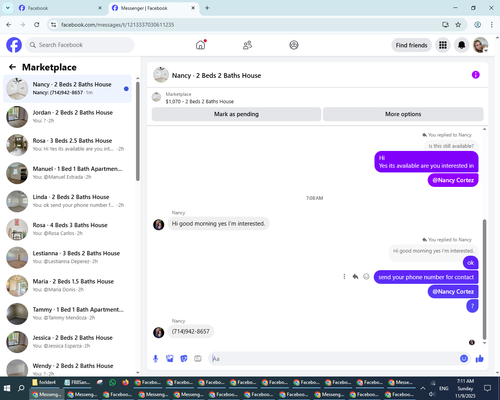Click the @Nancy Cortez mention in latest message
Screen dimensions: 500x400
pyautogui.click(x=453, y=291)
